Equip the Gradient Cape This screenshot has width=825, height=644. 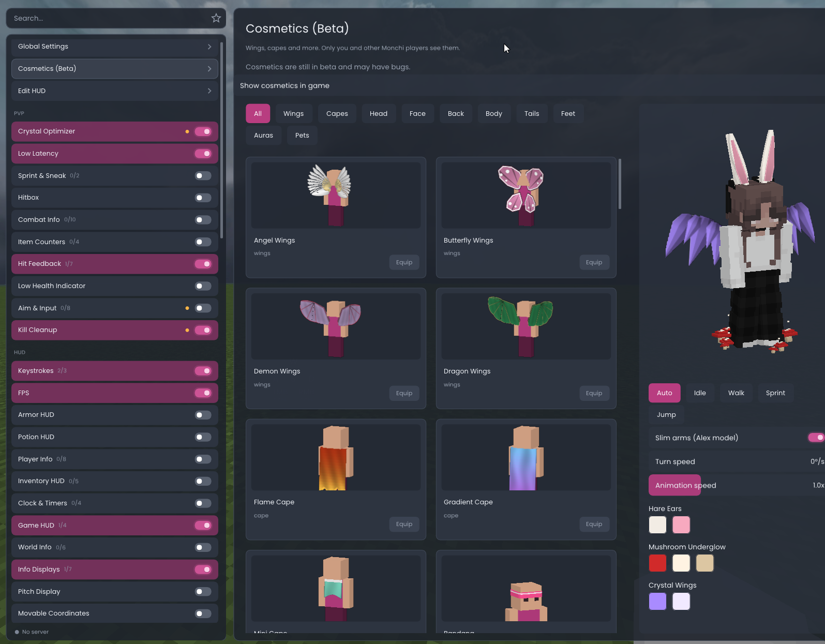[x=594, y=525]
